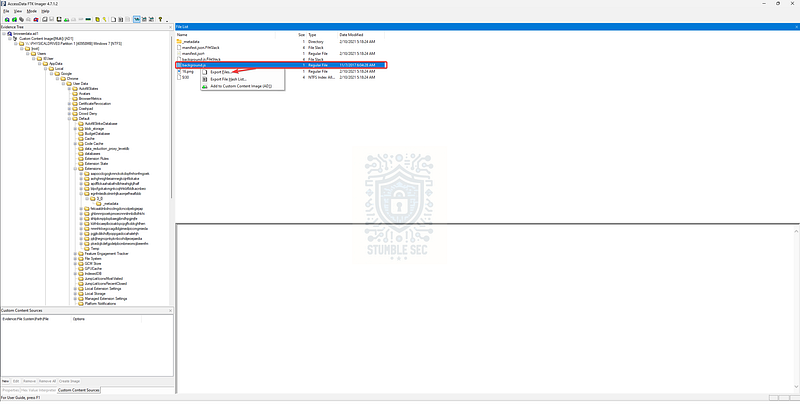Screen dimensions: 800x411
Task: Click the Export Files page toolbar icon
Action: 113,19
